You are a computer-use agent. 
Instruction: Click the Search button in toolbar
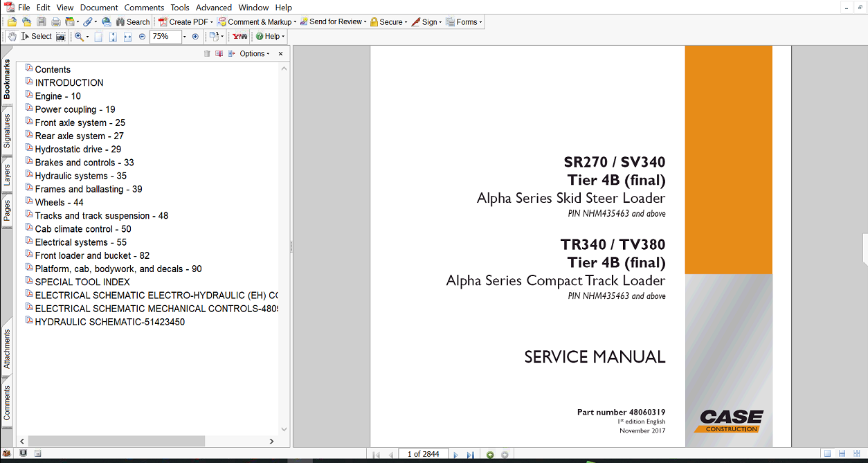(132, 22)
